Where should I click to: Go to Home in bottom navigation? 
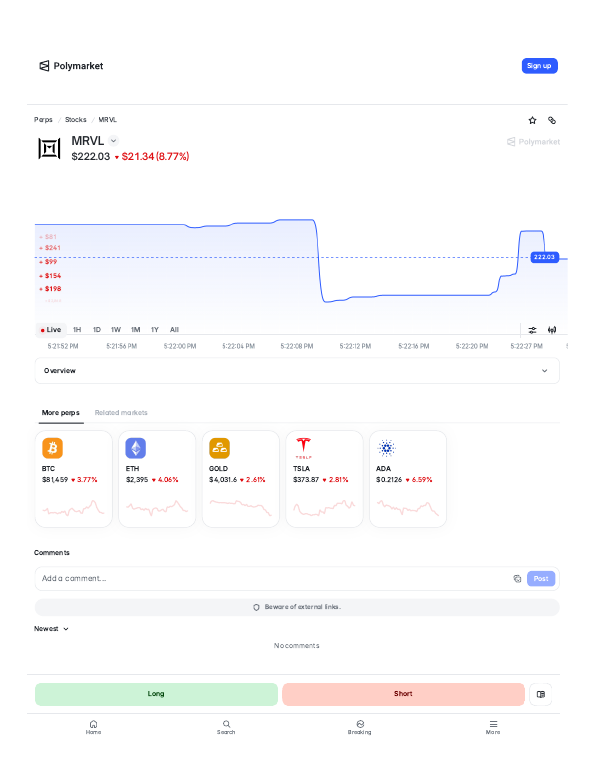[x=93, y=727]
